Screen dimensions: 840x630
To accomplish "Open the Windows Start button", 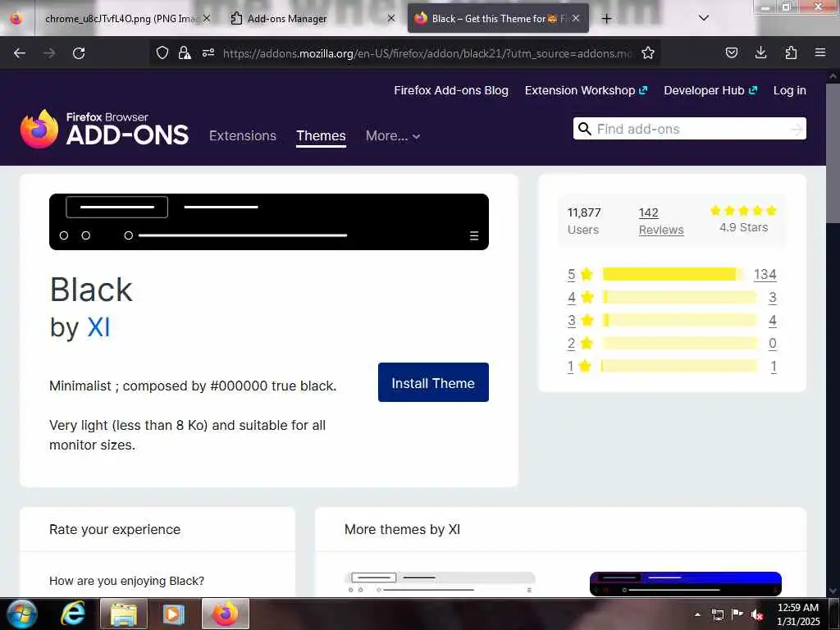I will pos(22,614).
